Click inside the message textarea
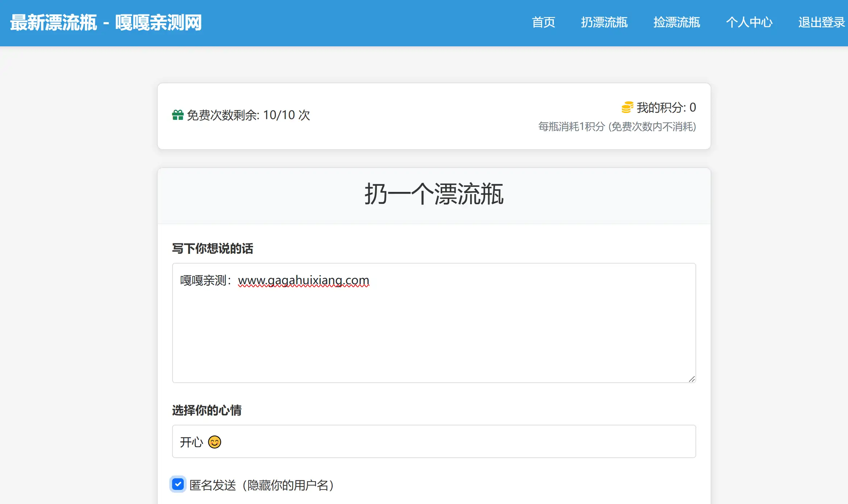The height and width of the screenshot is (504, 848). coord(434,333)
